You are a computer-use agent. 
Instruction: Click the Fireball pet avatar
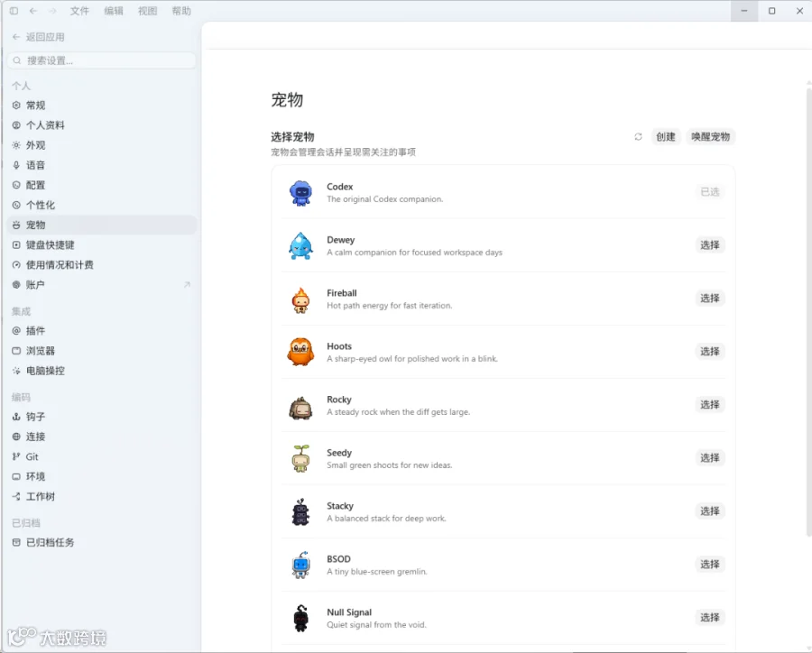pos(300,299)
